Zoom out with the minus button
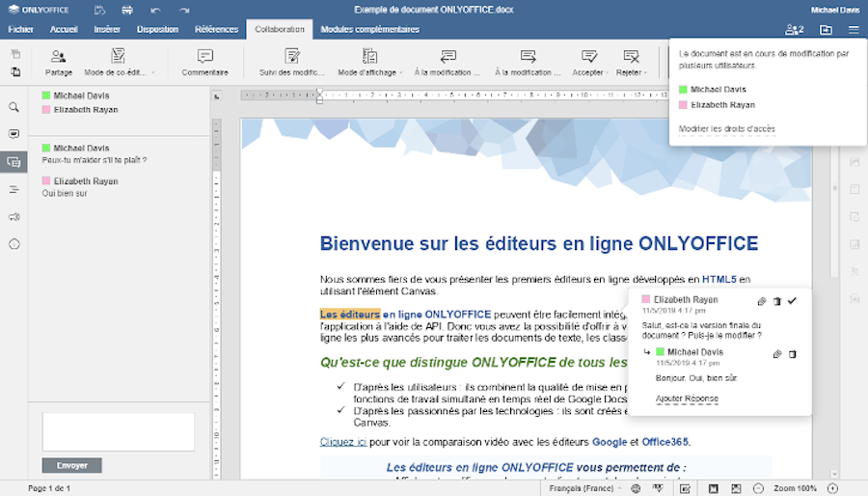The image size is (868, 496). point(758,488)
